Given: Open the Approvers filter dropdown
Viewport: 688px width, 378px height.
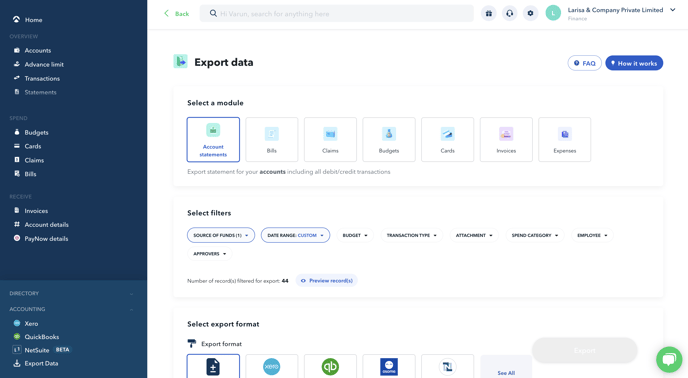Looking at the screenshot, I should [x=210, y=254].
